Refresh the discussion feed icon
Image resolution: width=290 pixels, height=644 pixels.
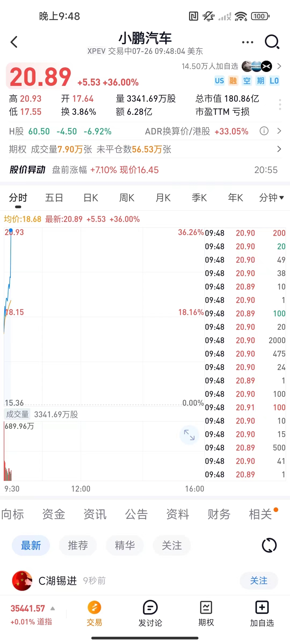coord(269,546)
